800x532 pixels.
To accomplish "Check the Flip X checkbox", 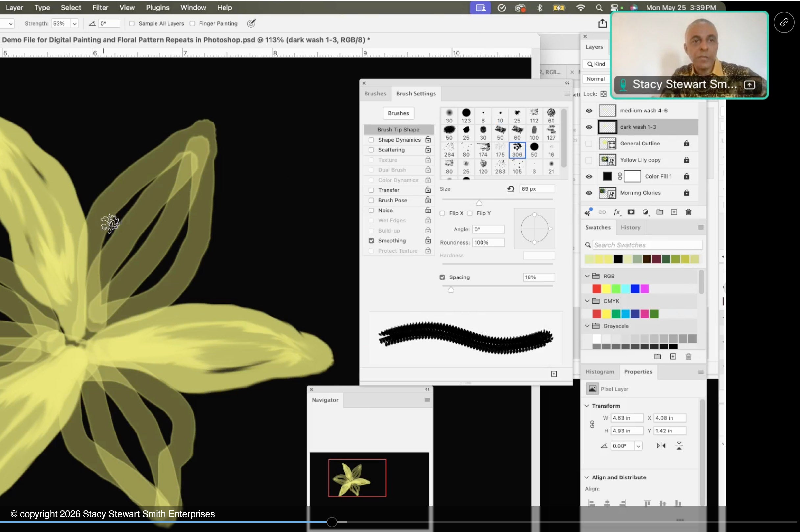I will point(442,213).
